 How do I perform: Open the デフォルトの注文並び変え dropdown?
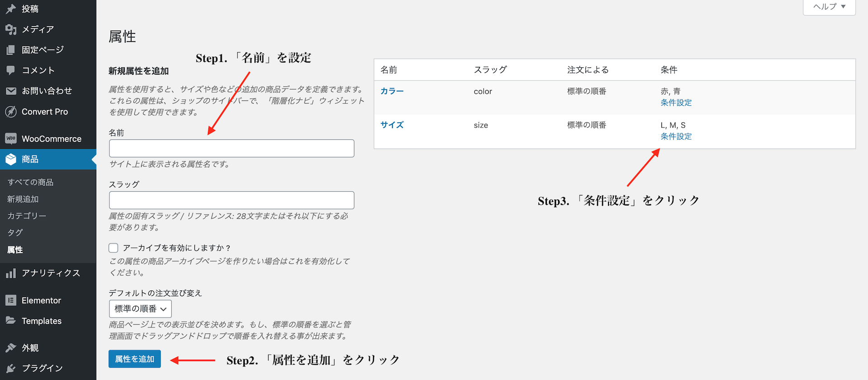[x=140, y=309]
